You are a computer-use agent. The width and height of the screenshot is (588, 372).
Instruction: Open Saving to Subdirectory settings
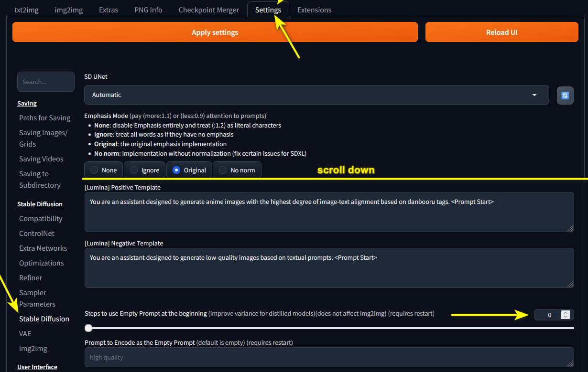click(x=40, y=180)
